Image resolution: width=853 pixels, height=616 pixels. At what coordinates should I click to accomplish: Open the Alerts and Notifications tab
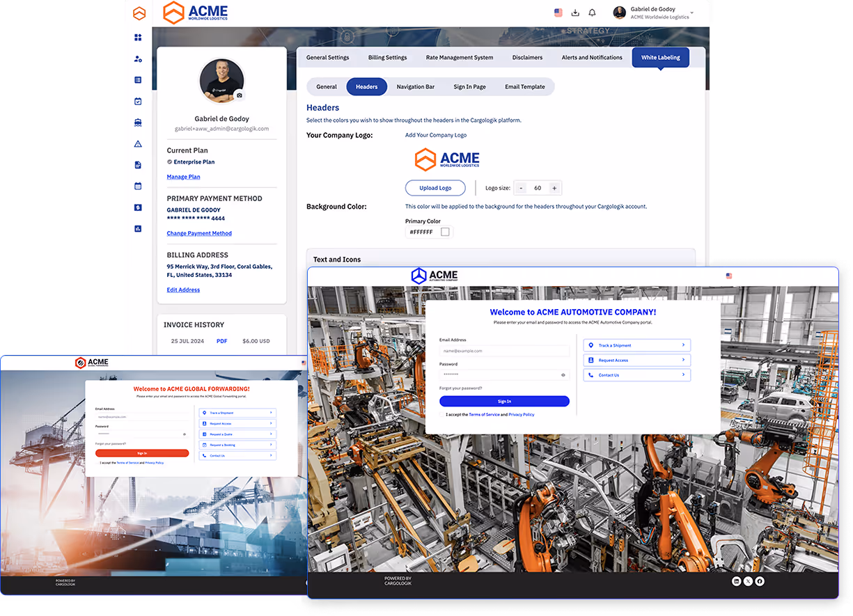(x=592, y=58)
